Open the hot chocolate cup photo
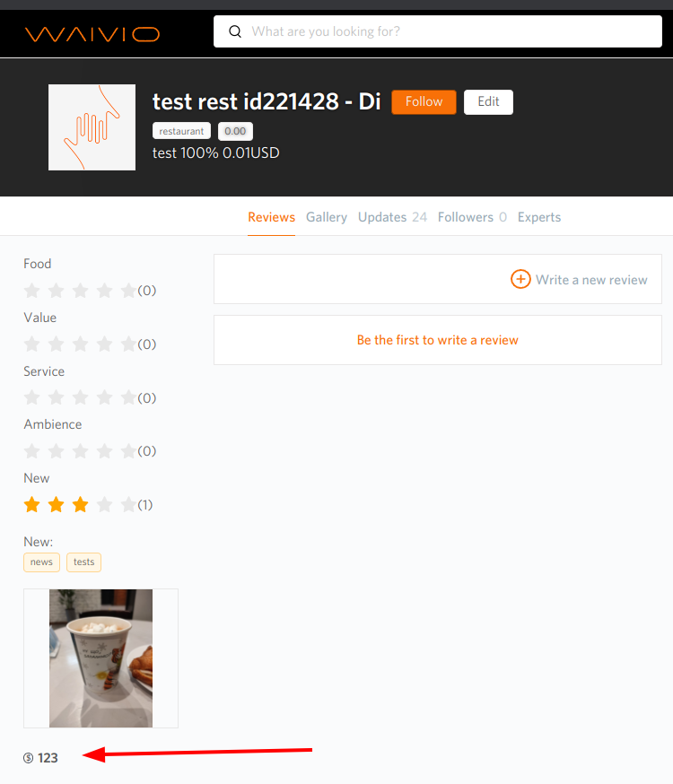The image size is (673, 784). pos(101,658)
